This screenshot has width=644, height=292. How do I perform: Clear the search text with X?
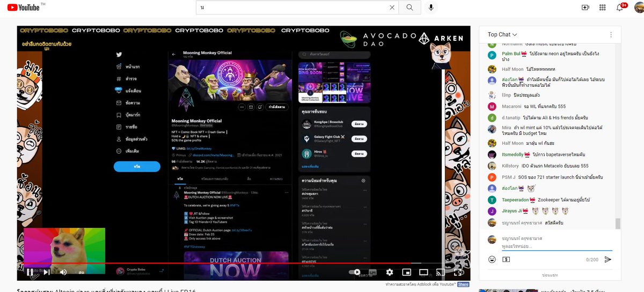(392, 8)
